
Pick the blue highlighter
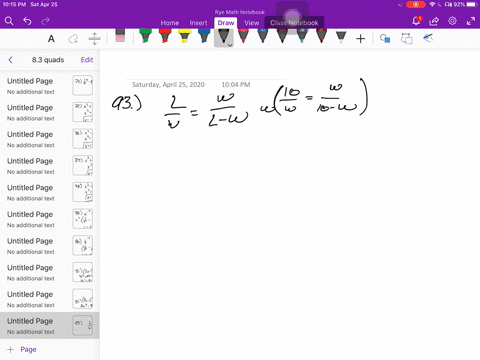204,36
